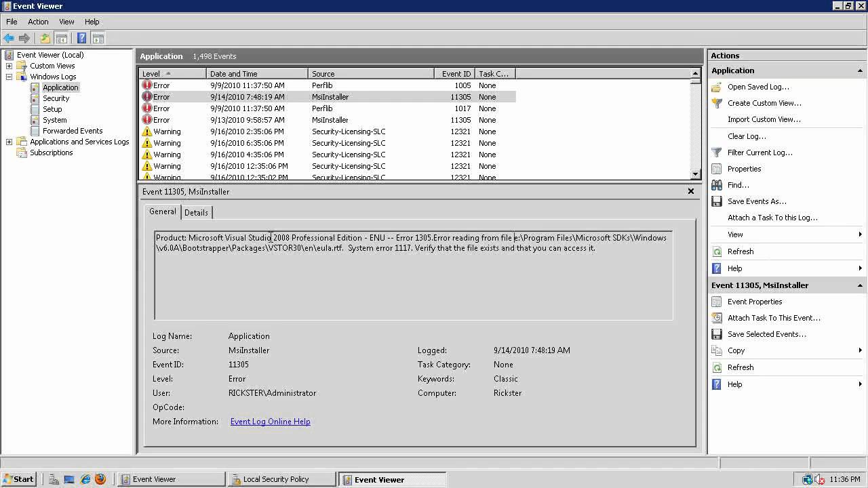The width and height of the screenshot is (868, 488).
Task: Click the Filter Current Log funnel icon
Action: tap(717, 152)
